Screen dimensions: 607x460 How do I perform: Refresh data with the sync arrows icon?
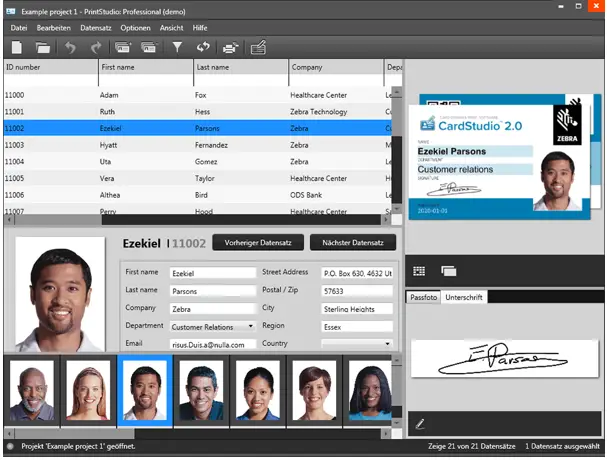pos(203,47)
